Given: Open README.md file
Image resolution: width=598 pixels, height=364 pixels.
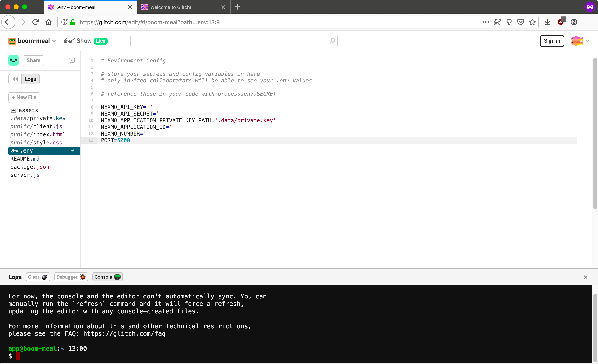Looking at the screenshot, I should coord(25,159).
